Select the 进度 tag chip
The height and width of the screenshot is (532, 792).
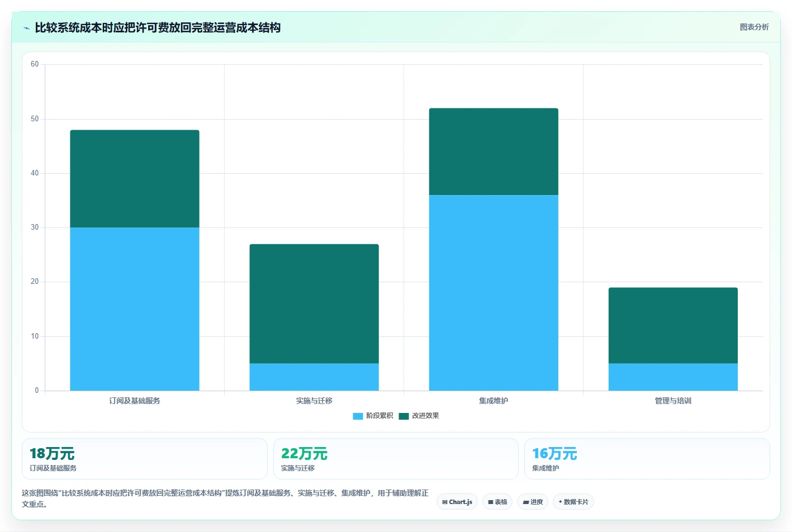pyautogui.click(x=533, y=502)
